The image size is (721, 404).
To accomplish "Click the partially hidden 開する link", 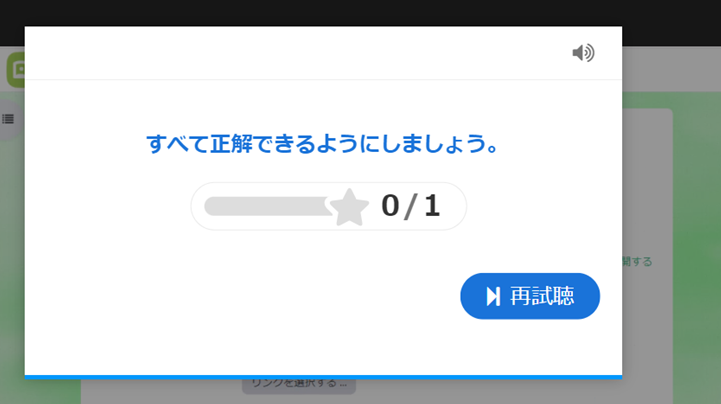I will click(637, 262).
